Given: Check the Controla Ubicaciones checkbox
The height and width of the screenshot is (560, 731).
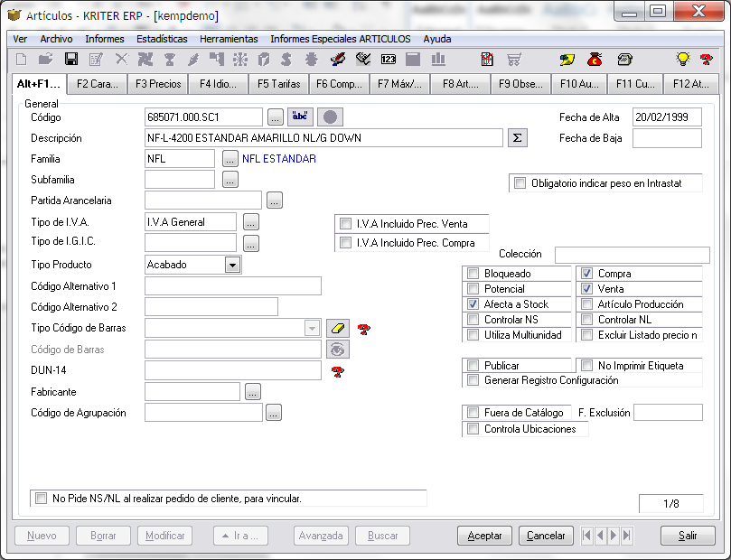Looking at the screenshot, I should 473,429.
